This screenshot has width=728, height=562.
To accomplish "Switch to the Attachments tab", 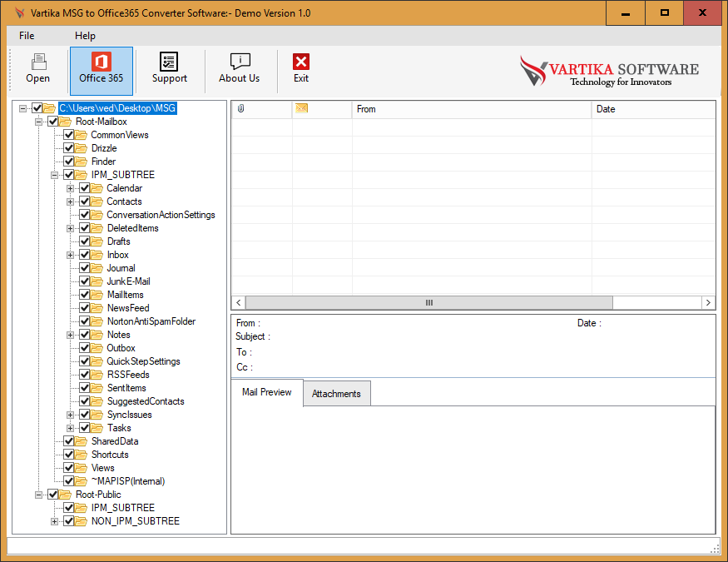I will coord(337,394).
